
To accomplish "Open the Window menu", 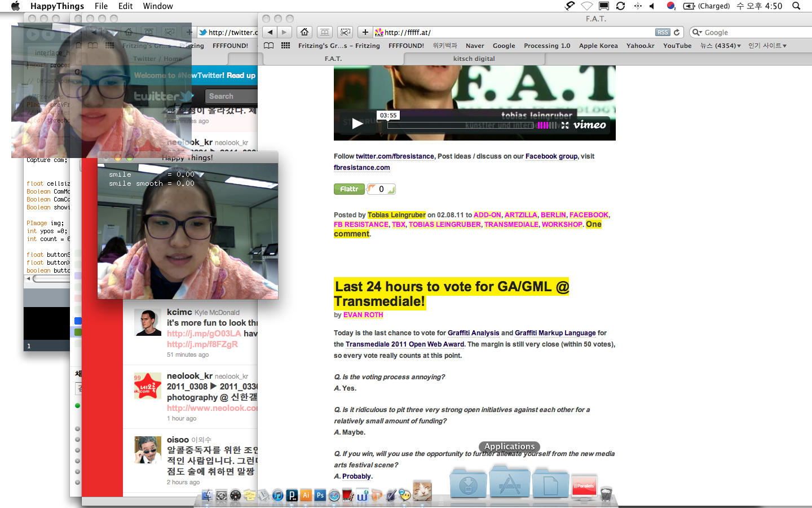I will (x=158, y=6).
